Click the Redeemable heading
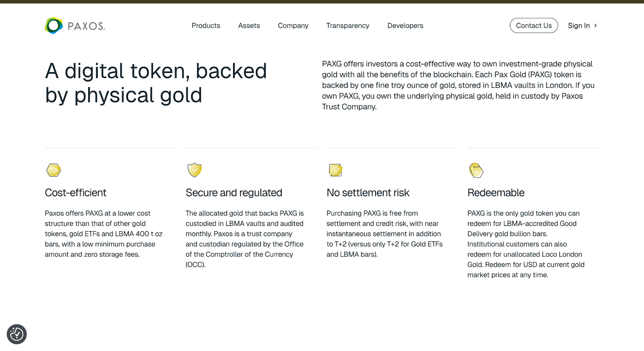 [495, 193]
